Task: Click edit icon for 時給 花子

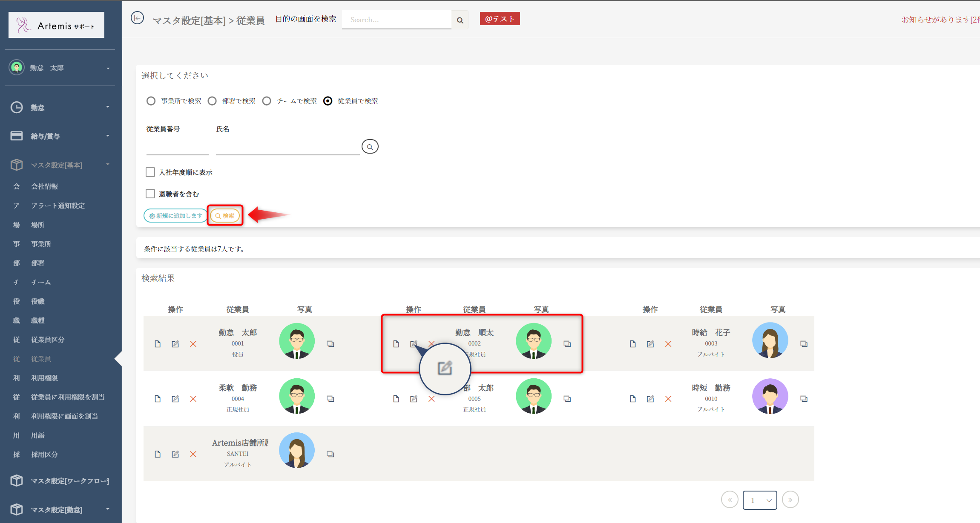Action: point(650,344)
